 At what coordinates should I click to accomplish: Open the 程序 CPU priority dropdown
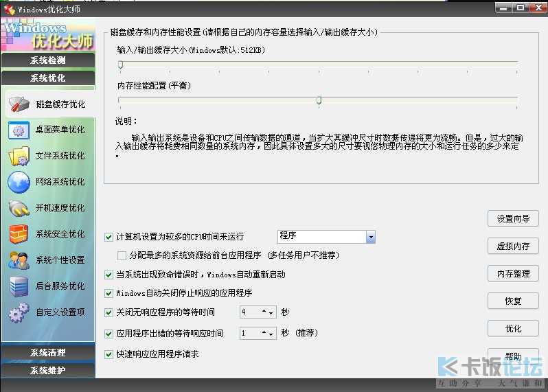pos(371,237)
